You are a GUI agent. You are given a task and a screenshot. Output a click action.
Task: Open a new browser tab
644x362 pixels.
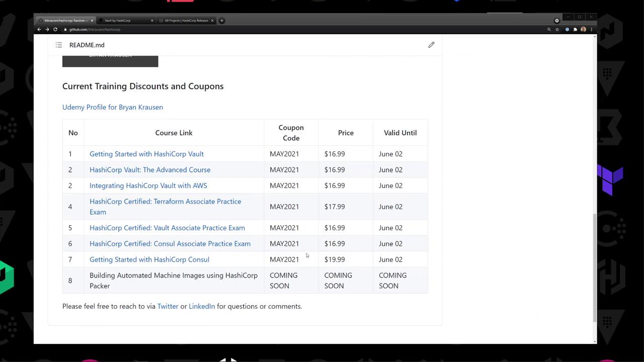(222, 21)
